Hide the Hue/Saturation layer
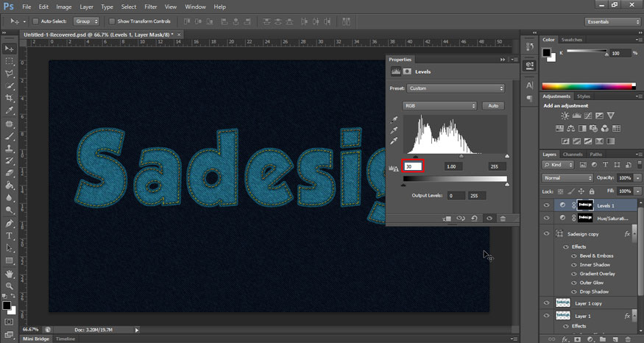This screenshot has width=644, height=343. click(546, 218)
